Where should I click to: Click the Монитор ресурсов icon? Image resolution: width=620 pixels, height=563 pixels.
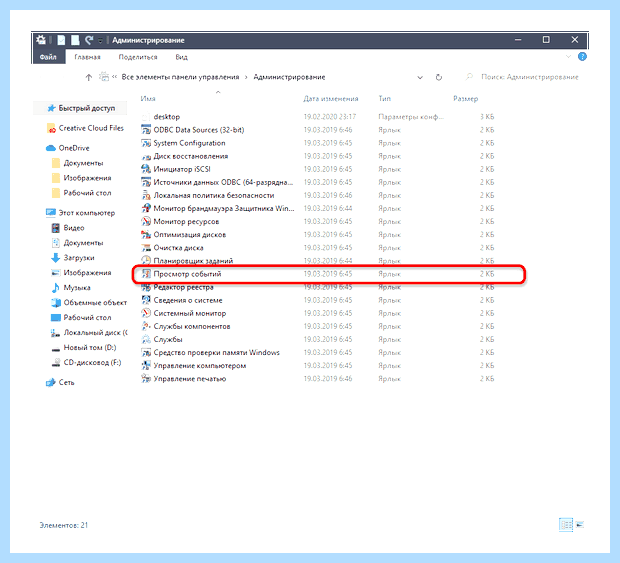pyautogui.click(x=146, y=221)
